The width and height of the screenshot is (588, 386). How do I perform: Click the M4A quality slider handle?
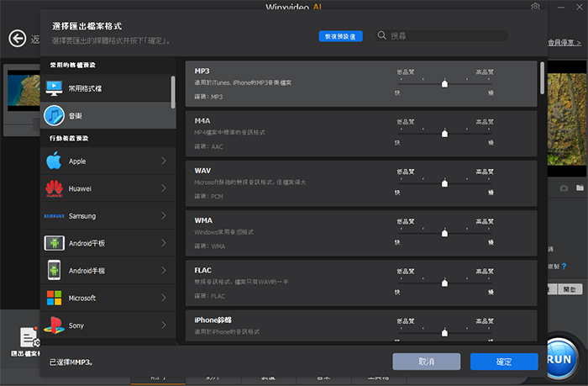444,133
